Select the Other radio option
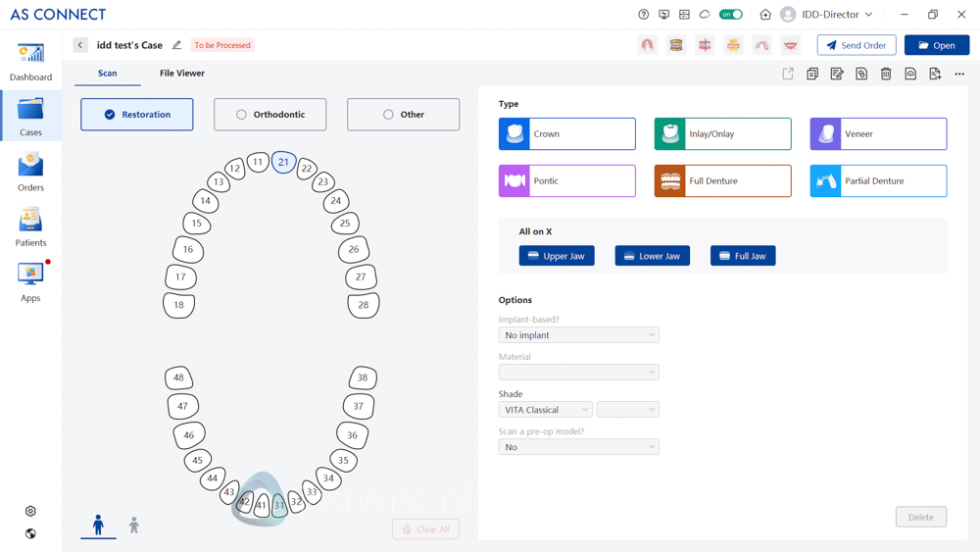 tap(403, 115)
